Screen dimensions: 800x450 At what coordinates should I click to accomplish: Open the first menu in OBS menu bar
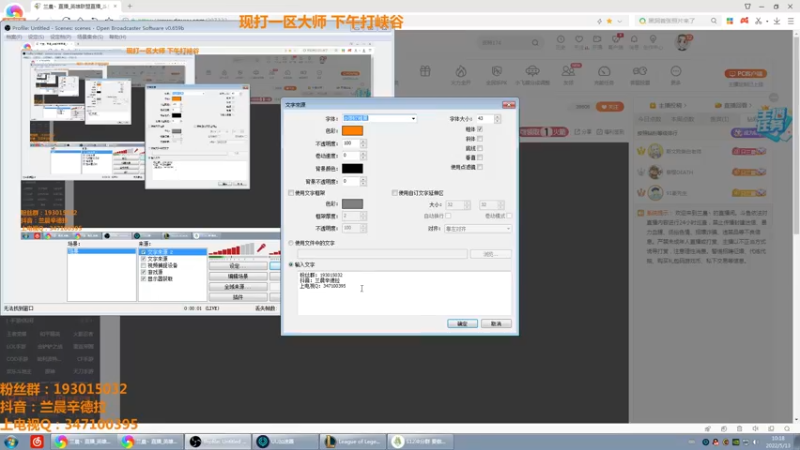point(14,37)
